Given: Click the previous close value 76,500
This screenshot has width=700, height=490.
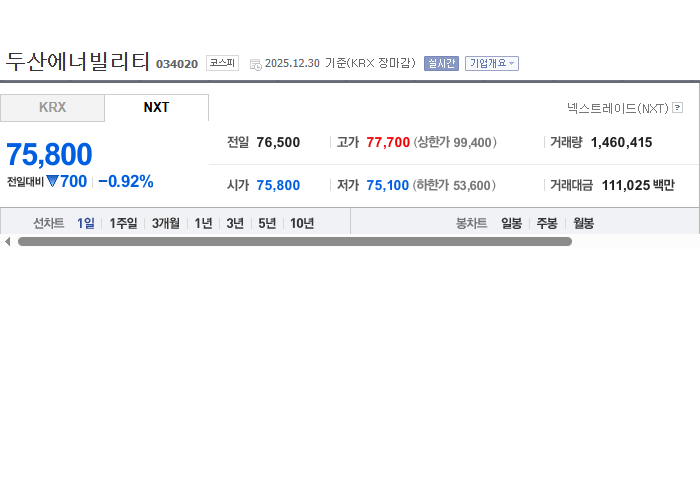Looking at the screenshot, I should tap(278, 142).
